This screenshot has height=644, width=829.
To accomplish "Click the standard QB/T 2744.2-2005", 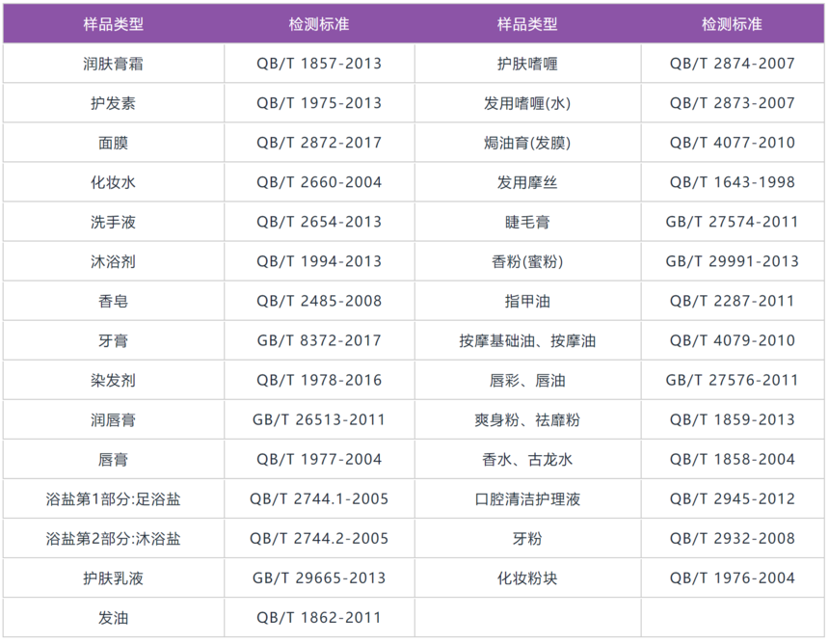I will 319,539.
